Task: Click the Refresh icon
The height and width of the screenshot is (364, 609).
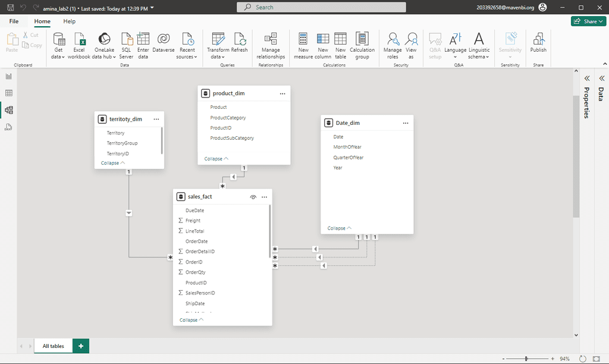Action: point(239,39)
